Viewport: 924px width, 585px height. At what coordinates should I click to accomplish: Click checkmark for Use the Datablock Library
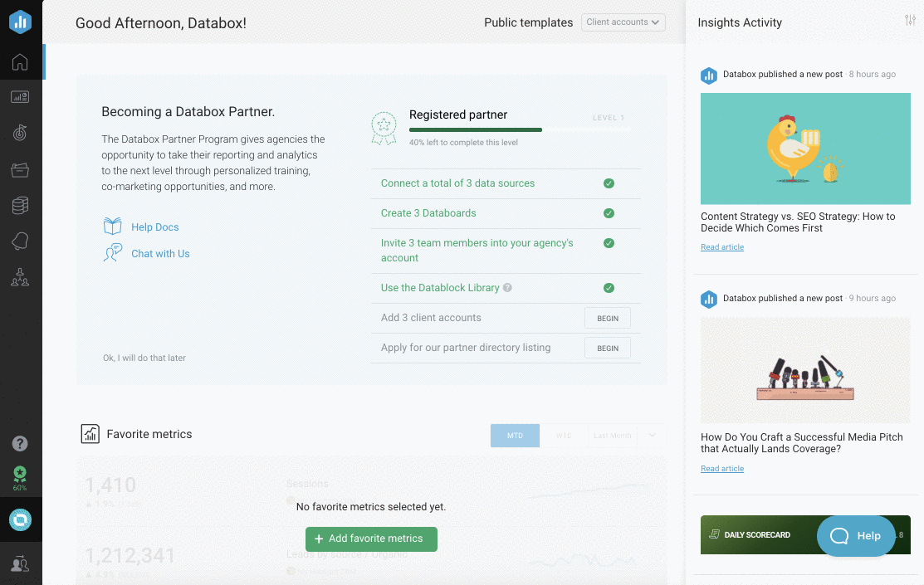point(609,288)
